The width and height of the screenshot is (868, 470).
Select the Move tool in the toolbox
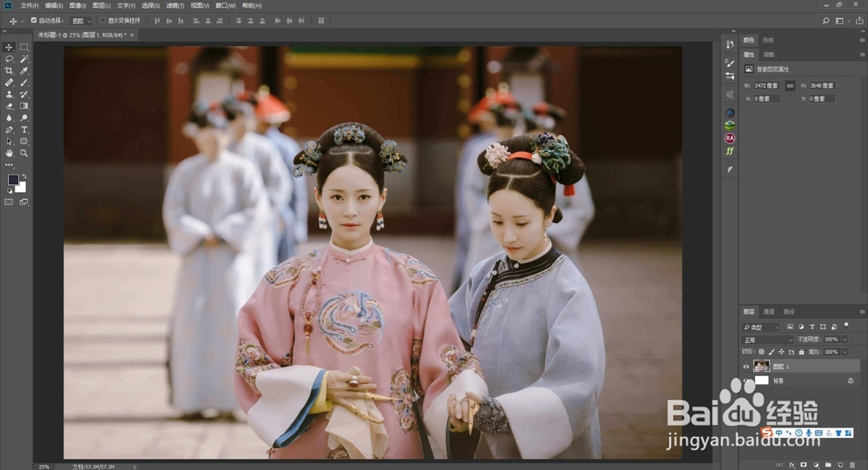pyautogui.click(x=9, y=48)
